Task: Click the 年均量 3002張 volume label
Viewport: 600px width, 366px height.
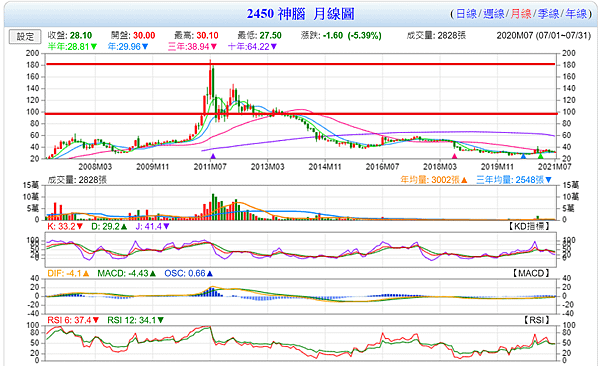Action: [x=434, y=180]
